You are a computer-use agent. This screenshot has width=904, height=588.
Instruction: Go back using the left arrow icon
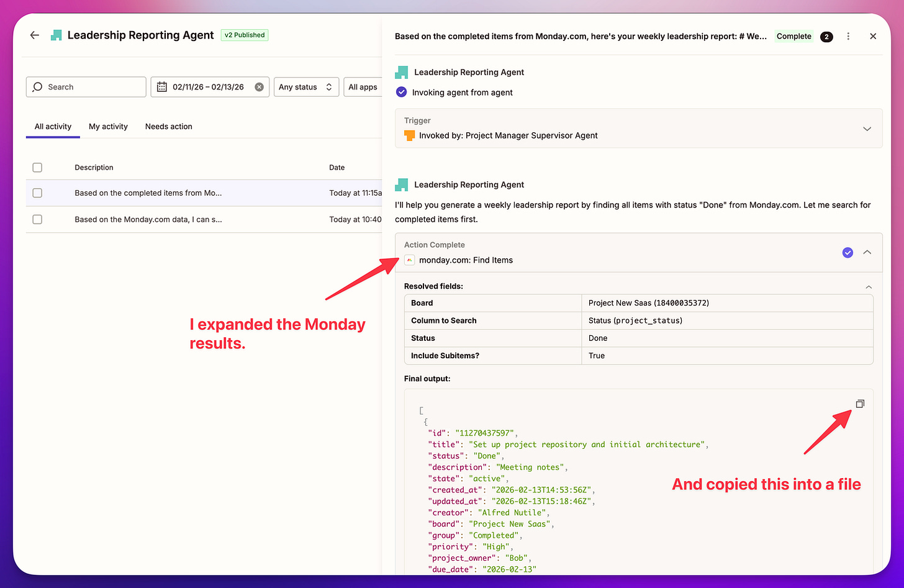click(x=35, y=35)
